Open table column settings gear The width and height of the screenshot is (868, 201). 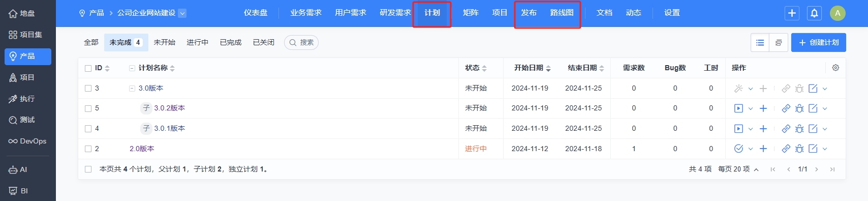click(x=835, y=68)
